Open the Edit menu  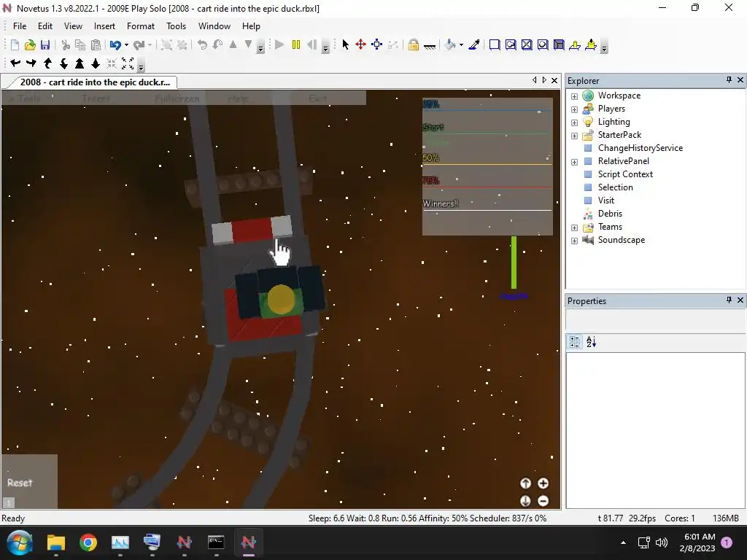tap(45, 26)
